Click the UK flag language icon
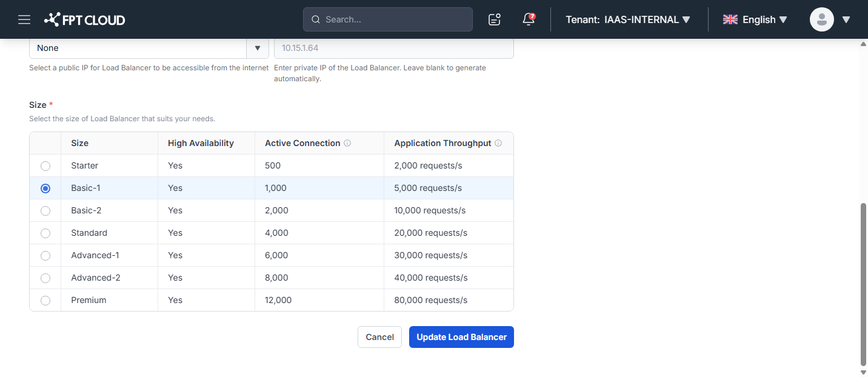868x377 pixels. (730, 19)
